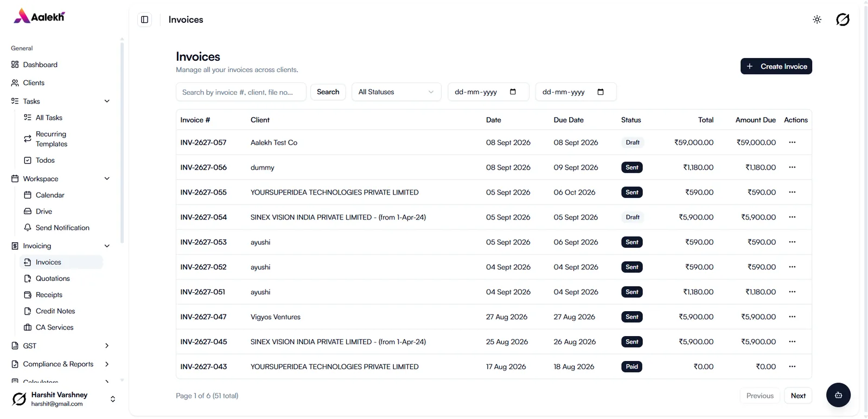The image size is (868, 419).
Task: Click the Aalekh logo
Action: click(39, 16)
